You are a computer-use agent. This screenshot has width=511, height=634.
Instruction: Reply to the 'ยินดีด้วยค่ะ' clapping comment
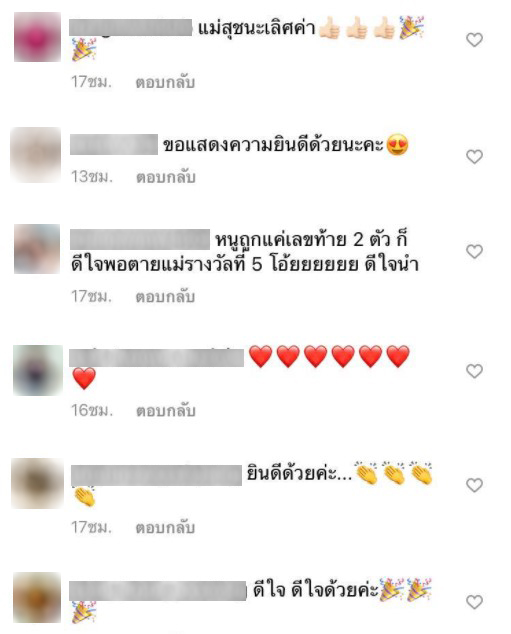point(165,527)
